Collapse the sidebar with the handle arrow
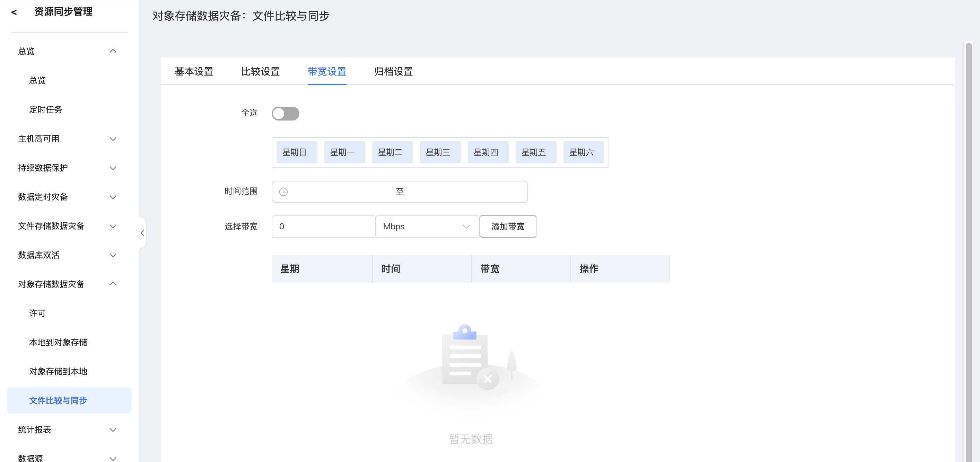Image resolution: width=980 pixels, height=462 pixels. (x=142, y=233)
